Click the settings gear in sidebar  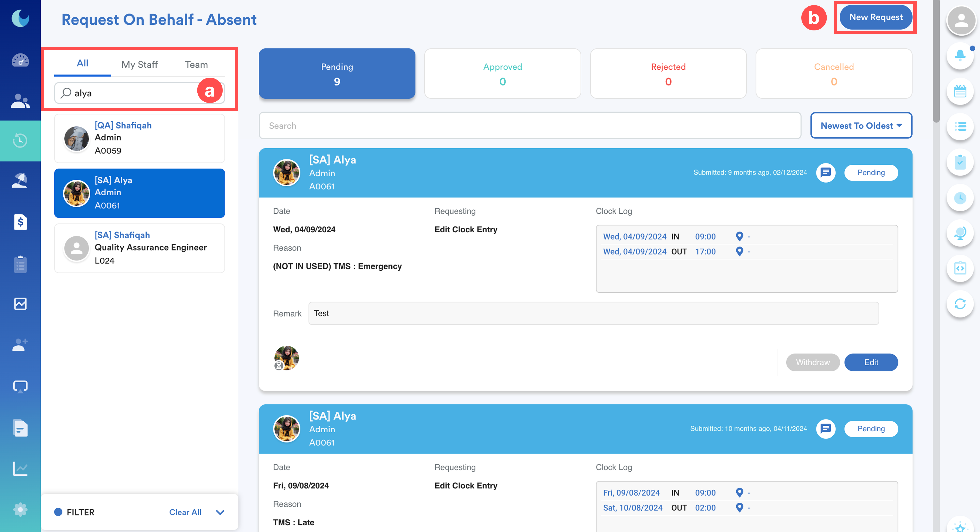20,509
